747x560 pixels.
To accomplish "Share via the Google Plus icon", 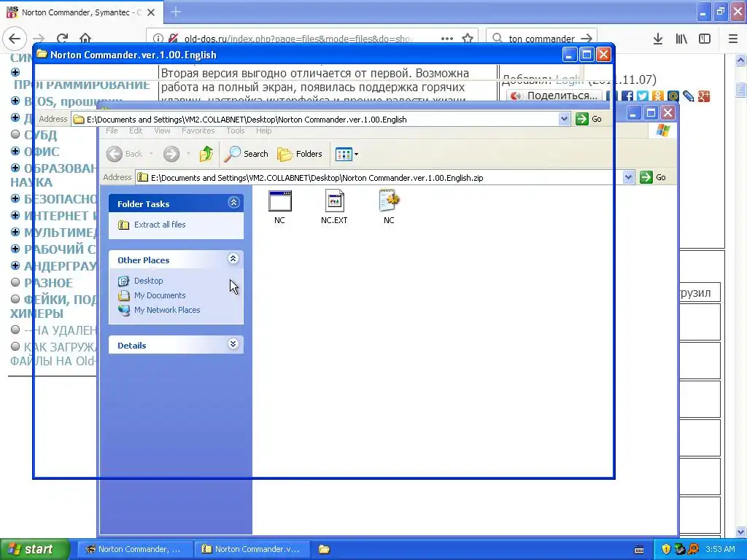I will [704, 96].
